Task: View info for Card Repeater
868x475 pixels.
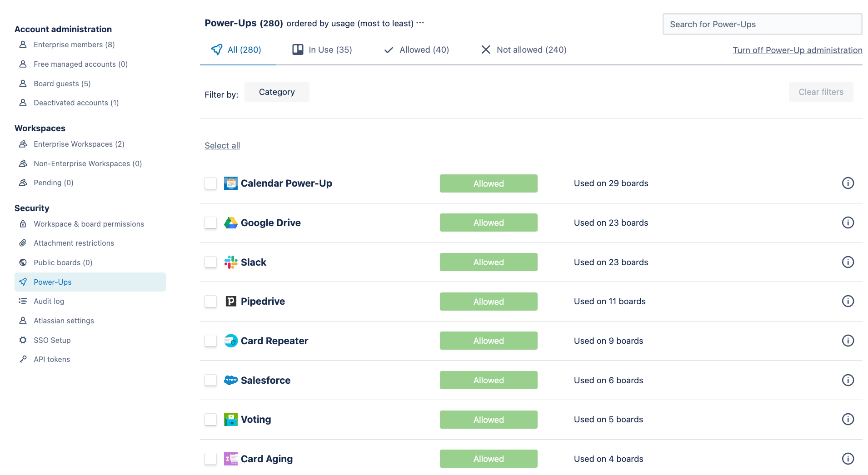Action: [x=848, y=341]
